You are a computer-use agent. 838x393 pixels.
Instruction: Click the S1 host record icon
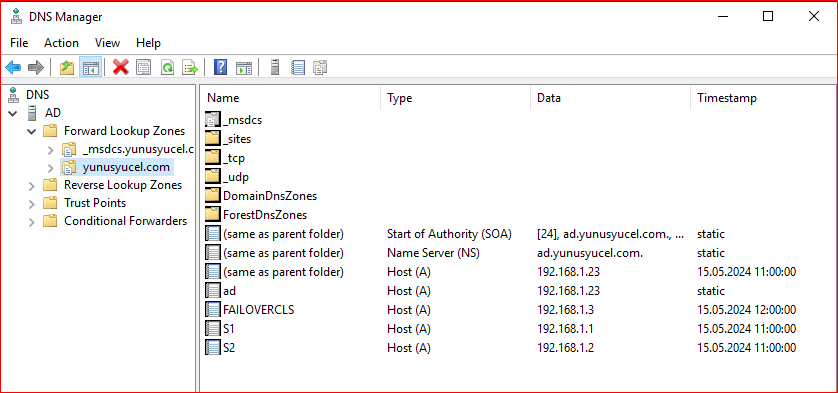point(213,329)
